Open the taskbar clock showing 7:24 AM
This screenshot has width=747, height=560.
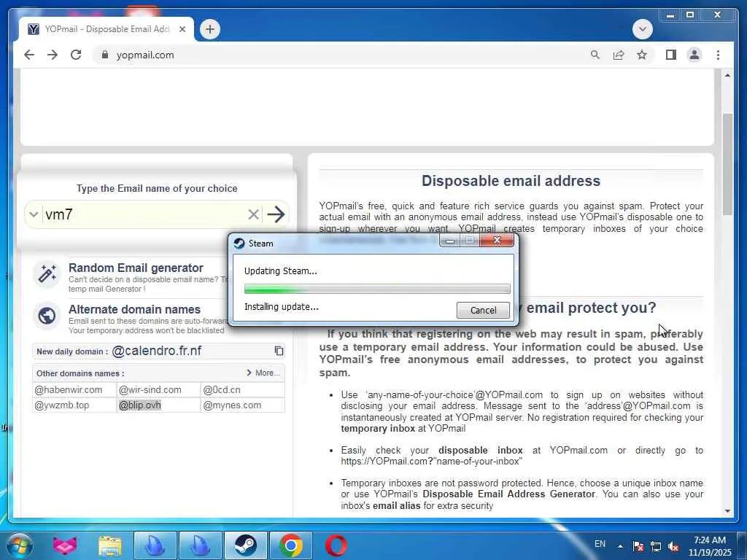709,546
